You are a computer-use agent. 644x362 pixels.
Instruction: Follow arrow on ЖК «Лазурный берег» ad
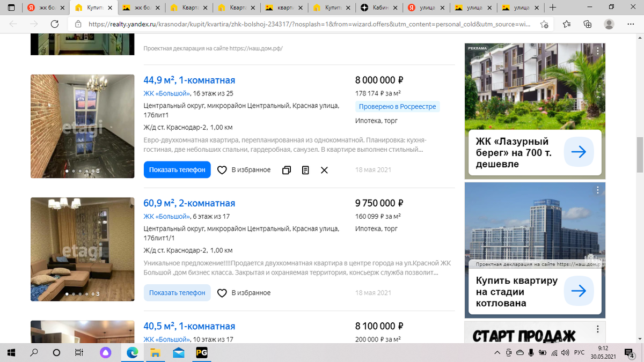click(x=579, y=152)
